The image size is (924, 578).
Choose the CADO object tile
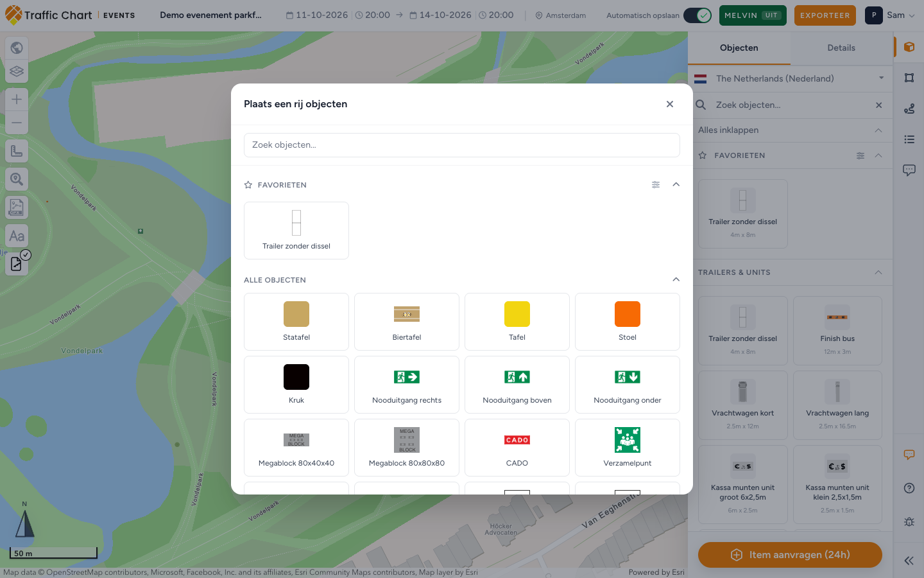tap(517, 448)
